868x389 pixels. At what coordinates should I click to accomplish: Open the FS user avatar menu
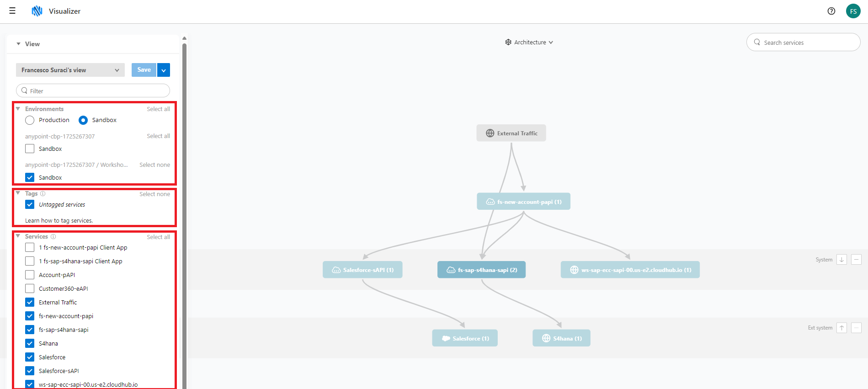pyautogui.click(x=853, y=11)
